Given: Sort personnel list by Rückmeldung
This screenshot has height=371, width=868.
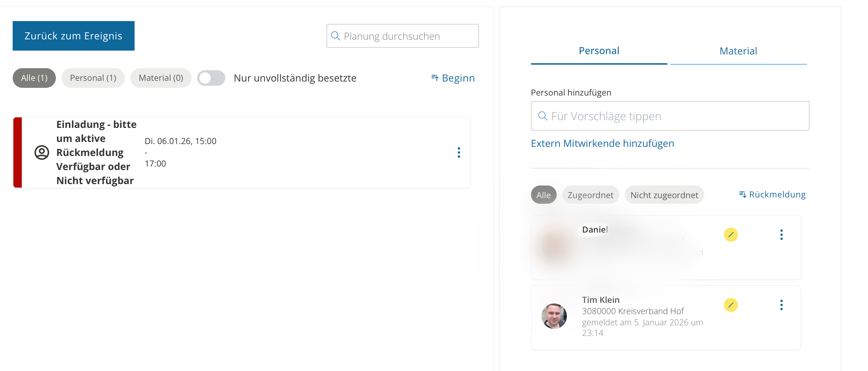Looking at the screenshot, I should (772, 195).
